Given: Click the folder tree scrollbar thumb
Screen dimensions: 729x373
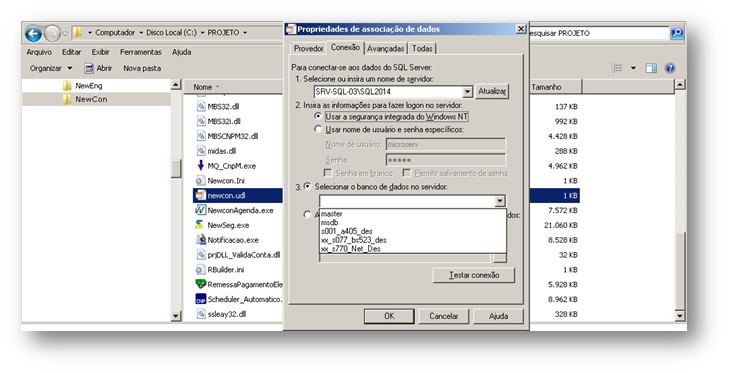Looking at the screenshot, I should [x=176, y=168].
